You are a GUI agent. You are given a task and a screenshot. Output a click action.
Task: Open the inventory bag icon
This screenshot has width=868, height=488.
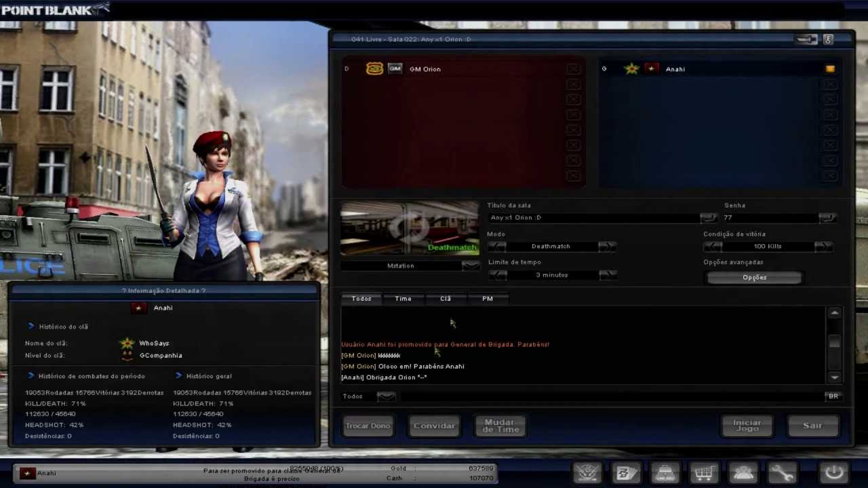point(665,472)
